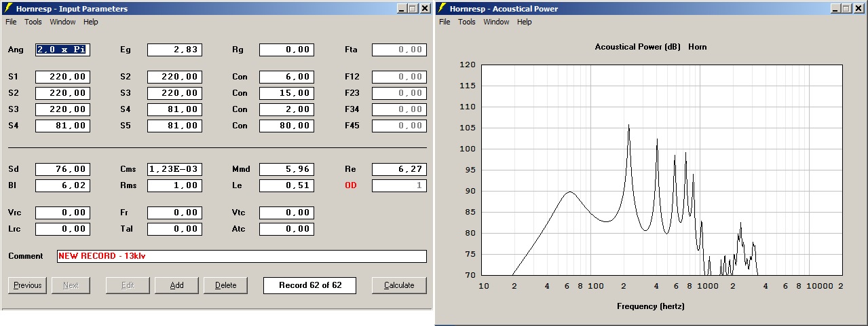
Task: Click the Vrc input field
Action: click(x=62, y=213)
